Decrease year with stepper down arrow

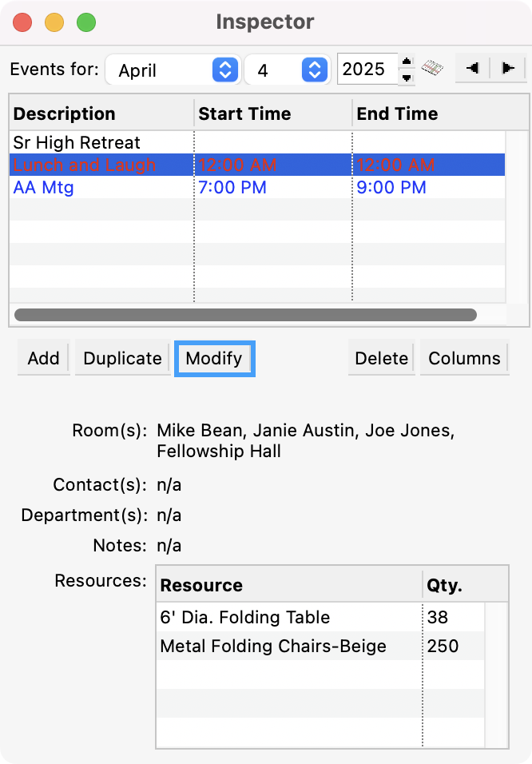tap(407, 77)
